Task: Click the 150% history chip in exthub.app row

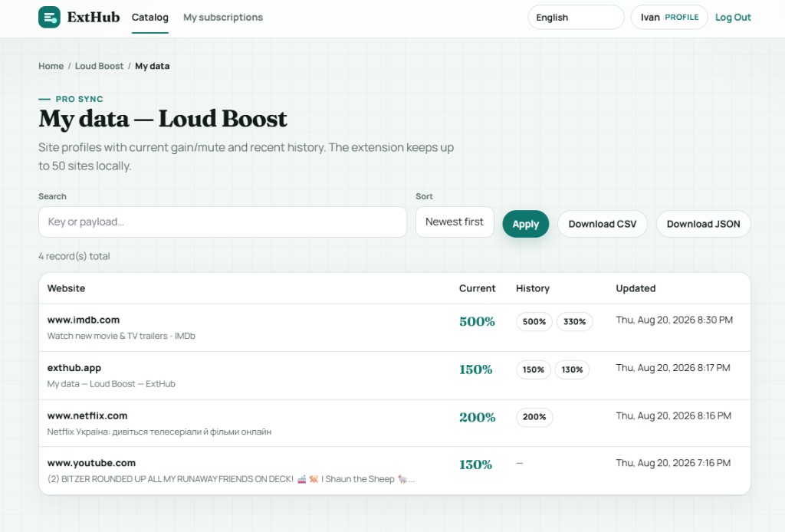Action: point(534,369)
